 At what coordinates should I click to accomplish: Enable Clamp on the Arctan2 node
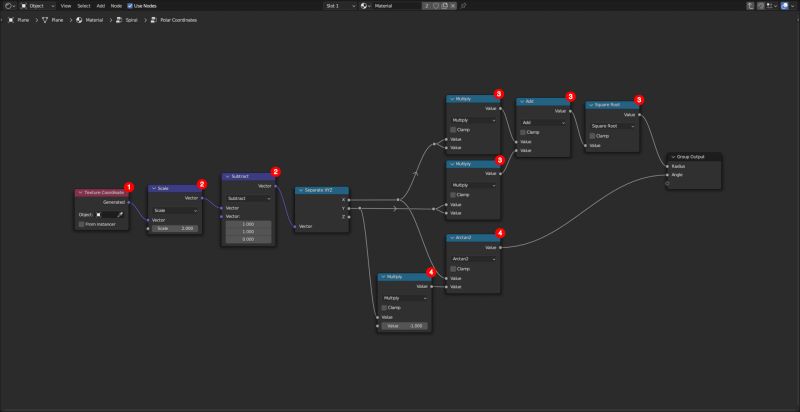click(453, 269)
